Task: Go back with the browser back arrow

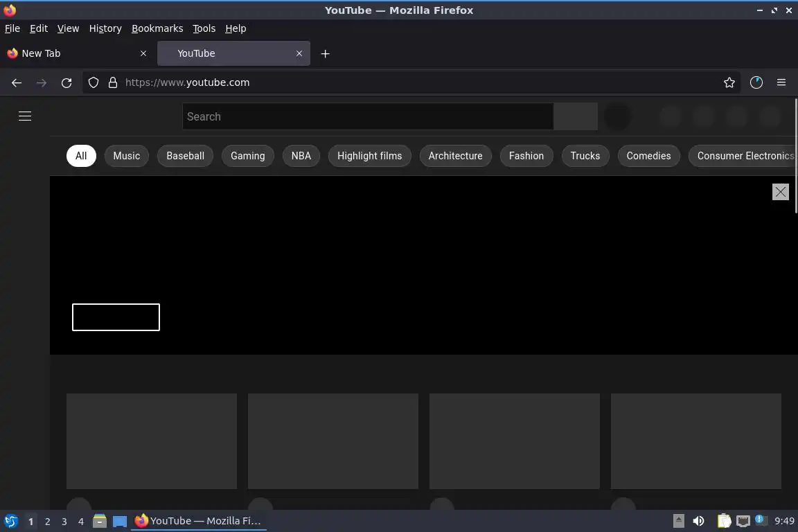Action: click(17, 83)
